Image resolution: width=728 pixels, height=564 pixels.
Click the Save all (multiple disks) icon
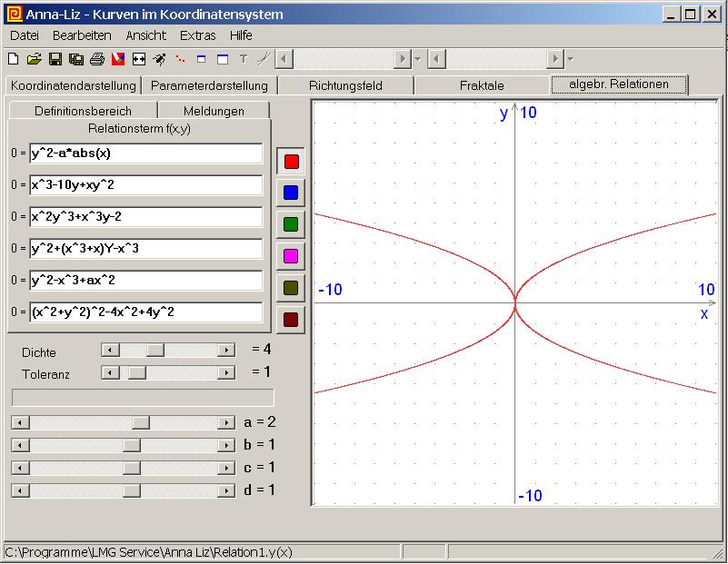coord(76,59)
